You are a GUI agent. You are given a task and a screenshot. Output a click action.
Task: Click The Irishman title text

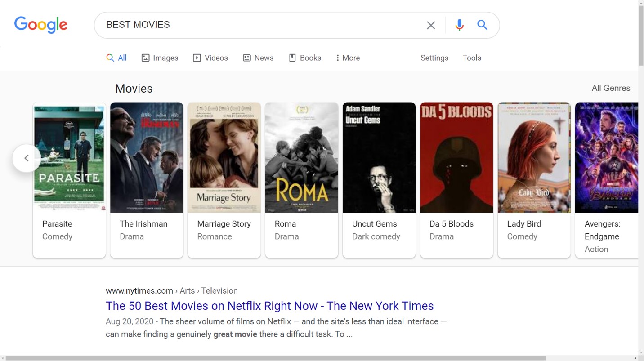point(143,224)
